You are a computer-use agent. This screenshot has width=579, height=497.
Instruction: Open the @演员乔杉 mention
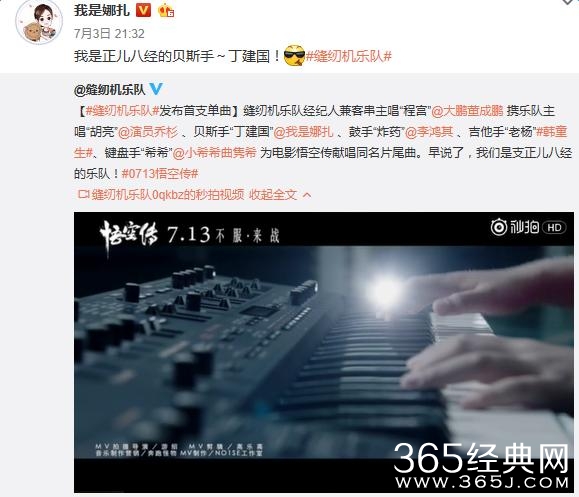tap(147, 132)
